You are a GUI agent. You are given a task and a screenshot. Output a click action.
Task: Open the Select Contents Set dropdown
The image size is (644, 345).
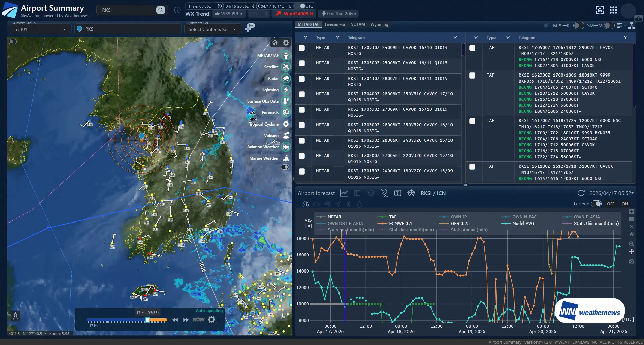pyautogui.click(x=212, y=29)
